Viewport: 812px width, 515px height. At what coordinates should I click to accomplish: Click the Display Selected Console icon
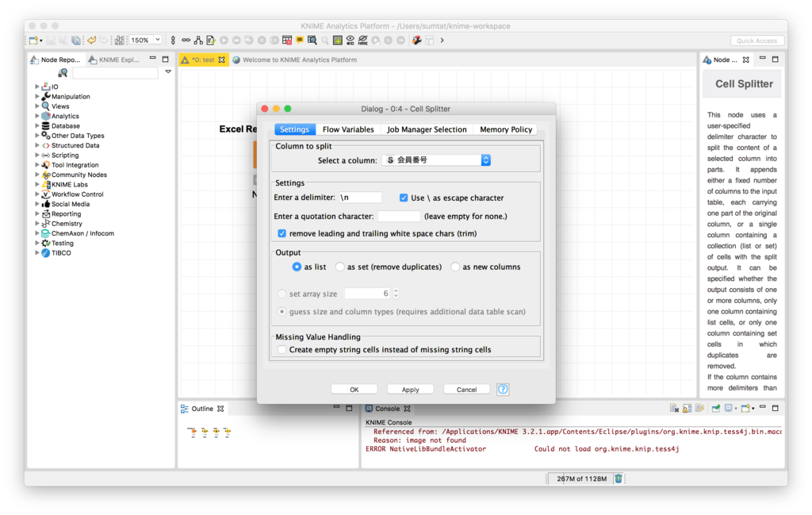coord(730,408)
